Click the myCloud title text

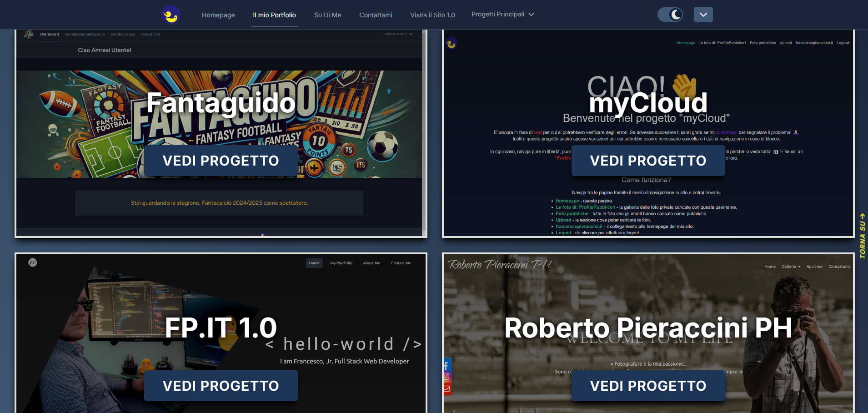648,103
